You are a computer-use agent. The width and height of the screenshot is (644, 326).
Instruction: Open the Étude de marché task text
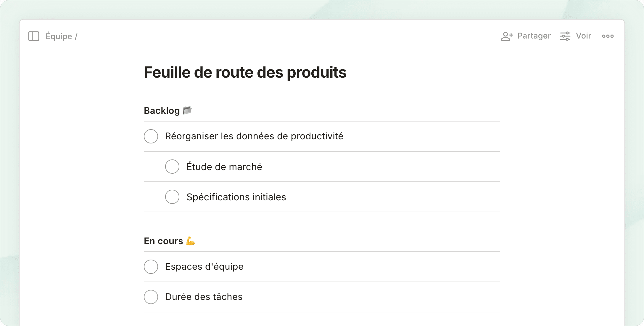click(x=224, y=167)
